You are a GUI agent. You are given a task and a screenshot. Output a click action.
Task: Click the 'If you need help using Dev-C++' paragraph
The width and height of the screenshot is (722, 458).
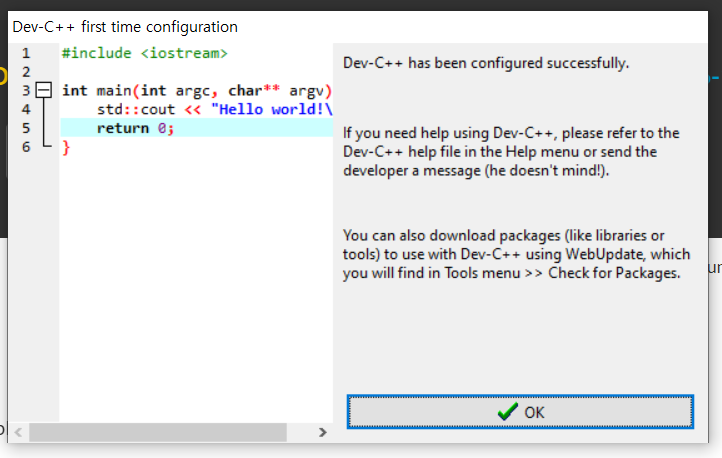point(511,152)
